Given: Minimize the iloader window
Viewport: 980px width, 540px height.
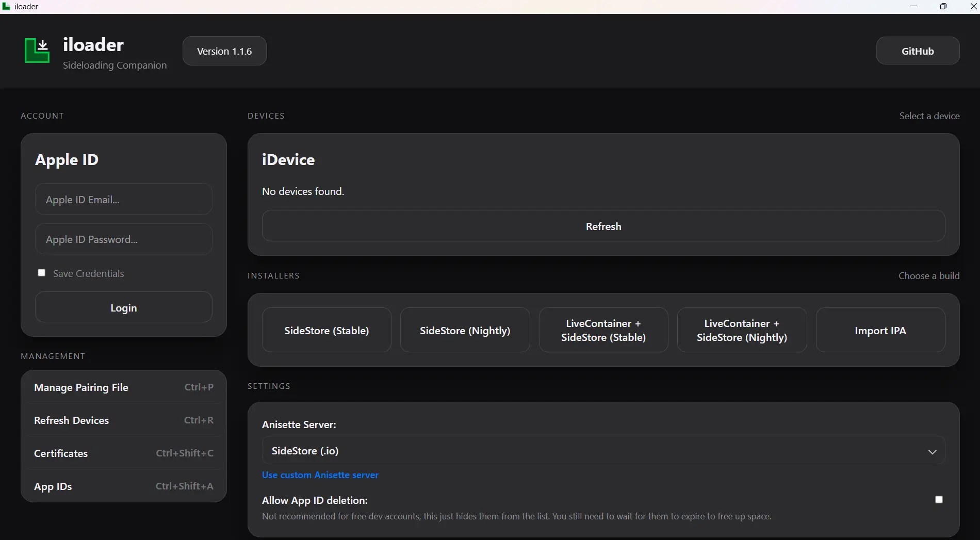Looking at the screenshot, I should pyautogui.click(x=913, y=7).
